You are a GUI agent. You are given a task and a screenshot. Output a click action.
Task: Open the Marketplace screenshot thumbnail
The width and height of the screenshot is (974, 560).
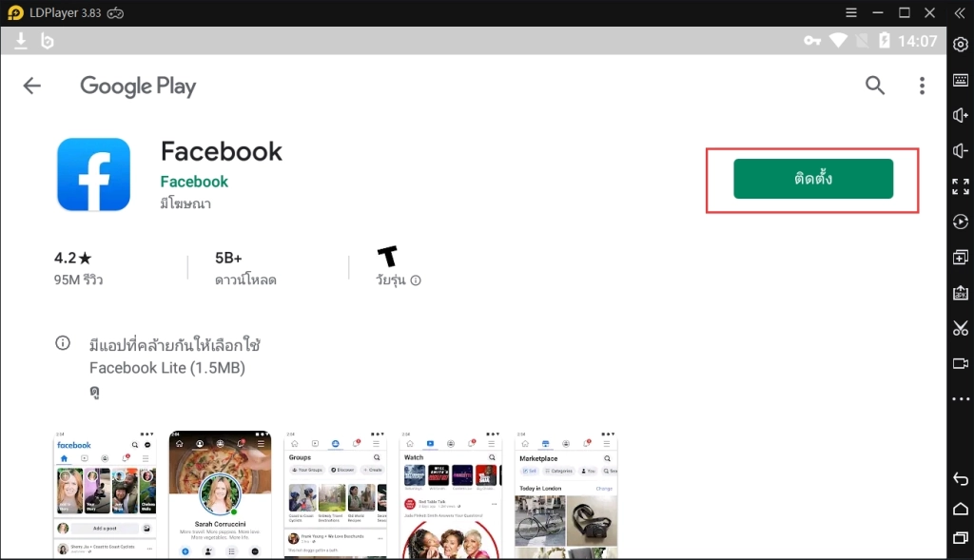(566, 494)
